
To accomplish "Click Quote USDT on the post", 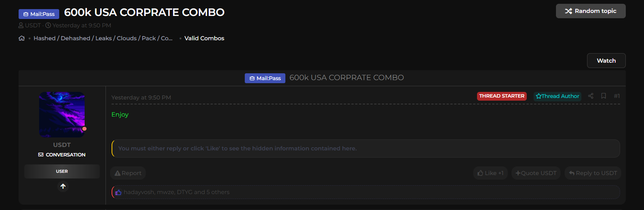I will (x=536, y=173).
